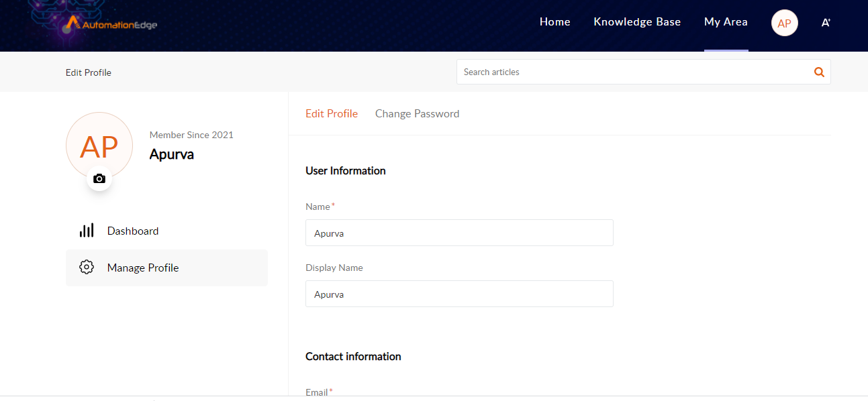
Task: Click the orange search magnifier icon
Action: coord(819,72)
